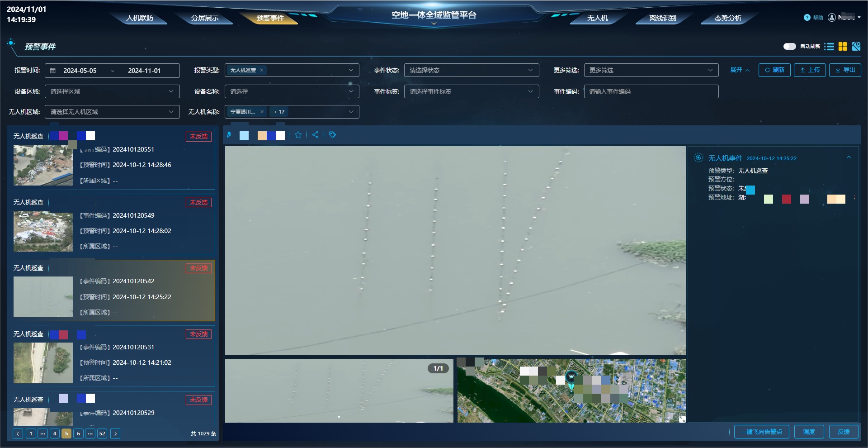This screenshot has width=868, height=448.
Task: Click the star favorite icon above the image
Action: pyautogui.click(x=298, y=135)
